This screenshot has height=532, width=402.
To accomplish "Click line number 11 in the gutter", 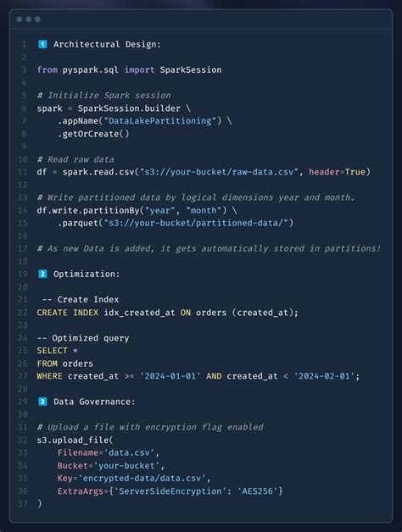I will click(22, 172).
